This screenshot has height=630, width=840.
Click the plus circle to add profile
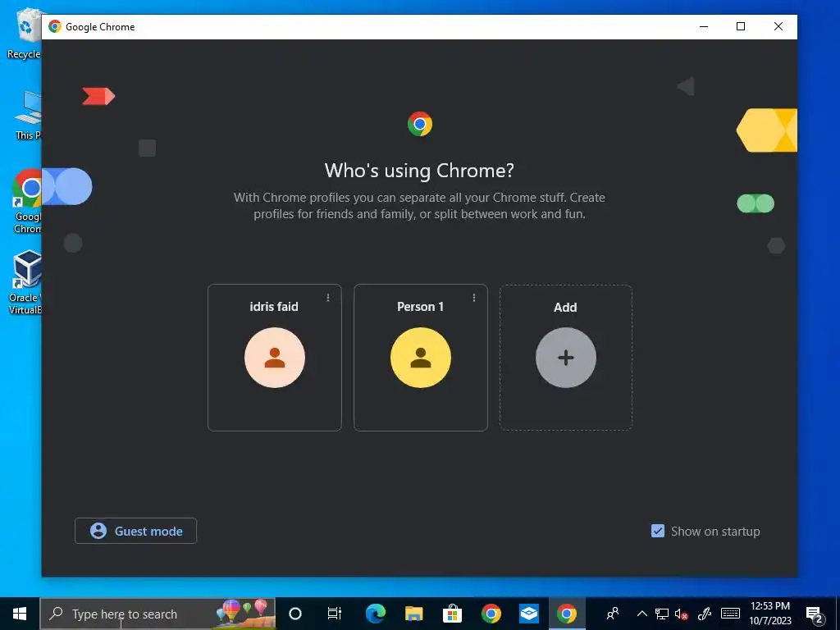(566, 358)
